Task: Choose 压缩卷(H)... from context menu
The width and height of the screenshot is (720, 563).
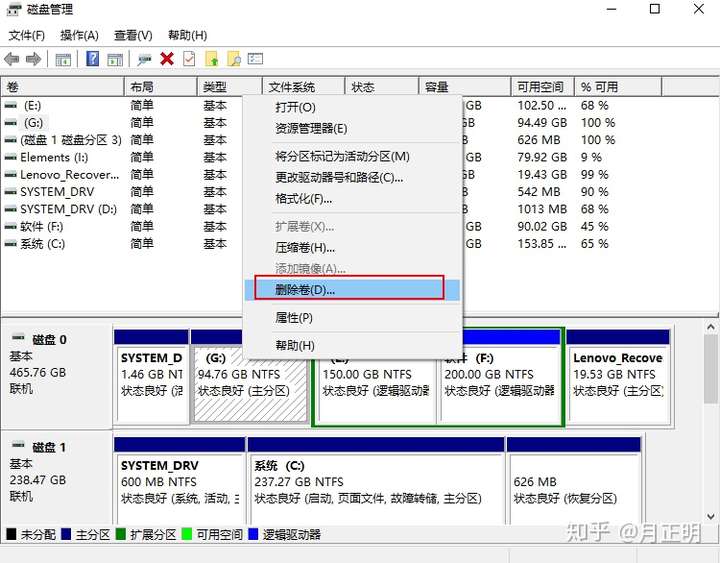Action: point(352,248)
